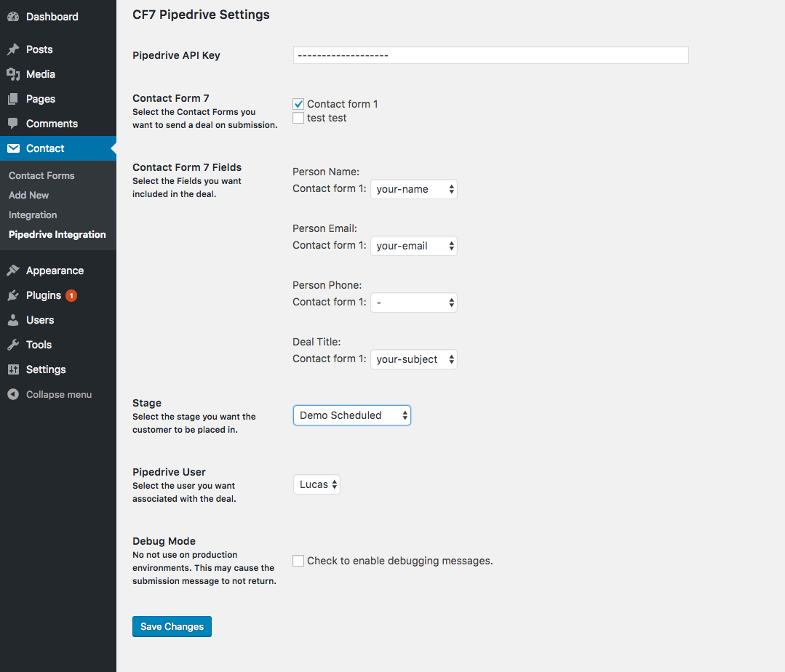
Task: Click the Person Email: label
Action: (x=325, y=228)
